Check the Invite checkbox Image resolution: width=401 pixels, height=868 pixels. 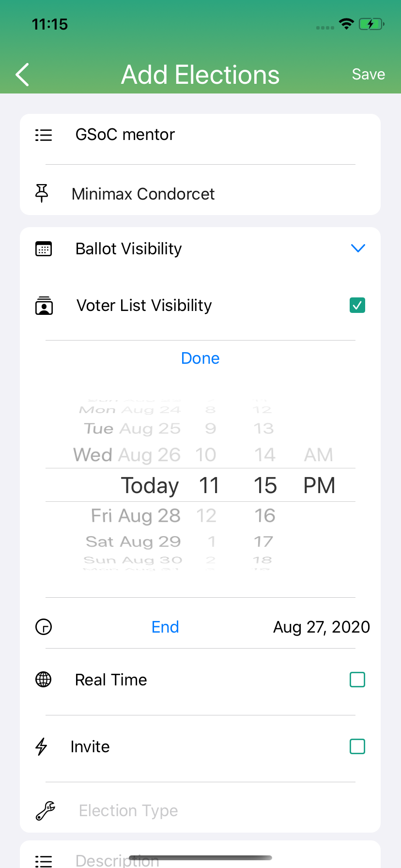(357, 747)
